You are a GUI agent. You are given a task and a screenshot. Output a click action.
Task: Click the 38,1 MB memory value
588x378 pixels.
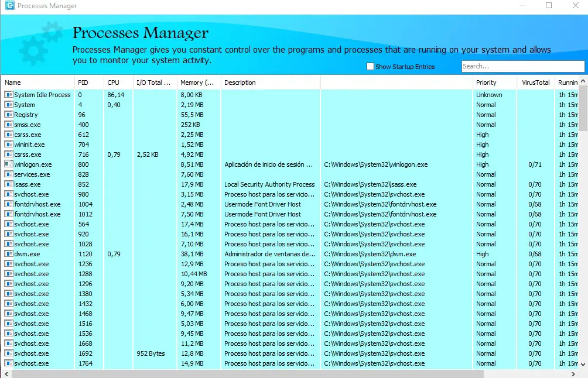(x=192, y=254)
